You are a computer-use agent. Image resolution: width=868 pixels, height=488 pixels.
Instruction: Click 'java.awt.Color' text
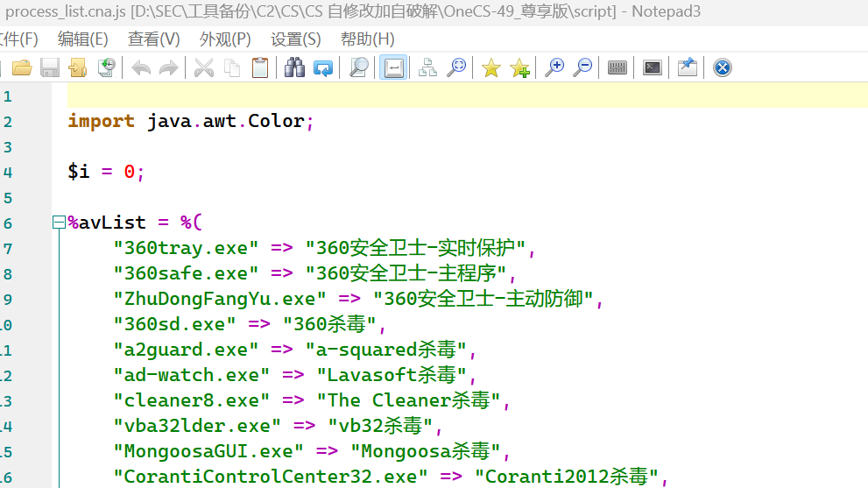226,121
